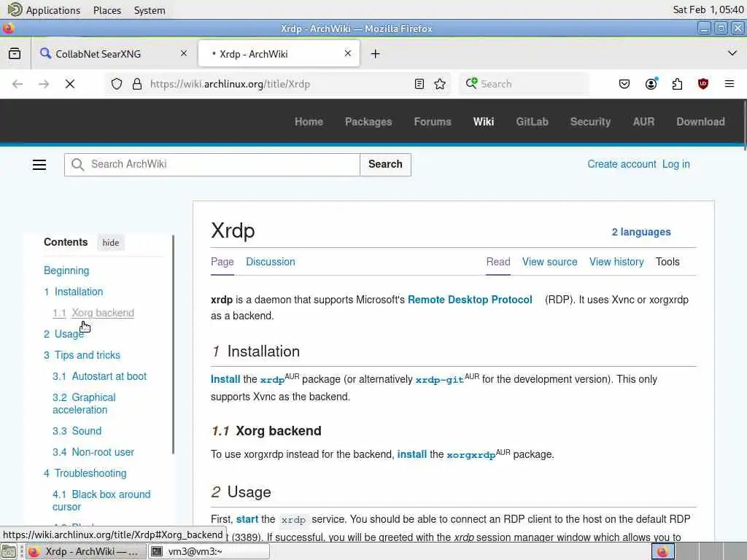This screenshot has width=747, height=560.
Task: Switch to the Discussion tab
Action: pyautogui.click(x=271, y=262)
